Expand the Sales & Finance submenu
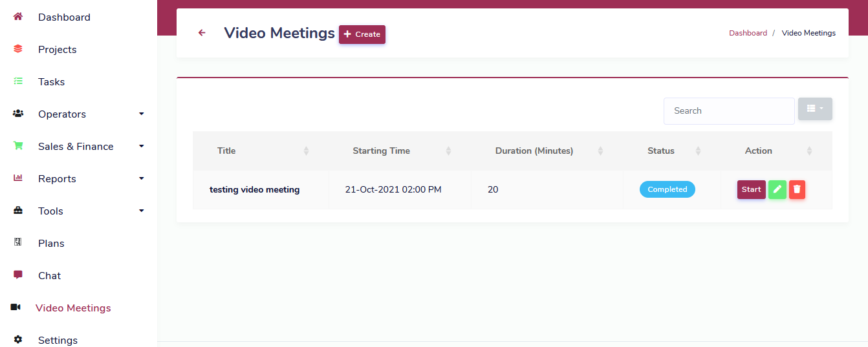868x347 pixels. [141, 147]
